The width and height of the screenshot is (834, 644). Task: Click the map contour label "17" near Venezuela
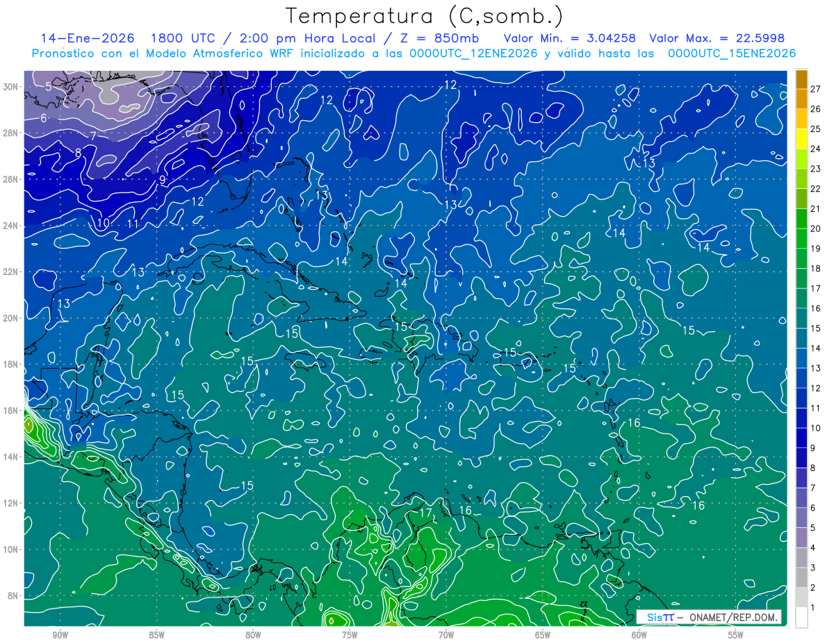click(x=426, y=513)
